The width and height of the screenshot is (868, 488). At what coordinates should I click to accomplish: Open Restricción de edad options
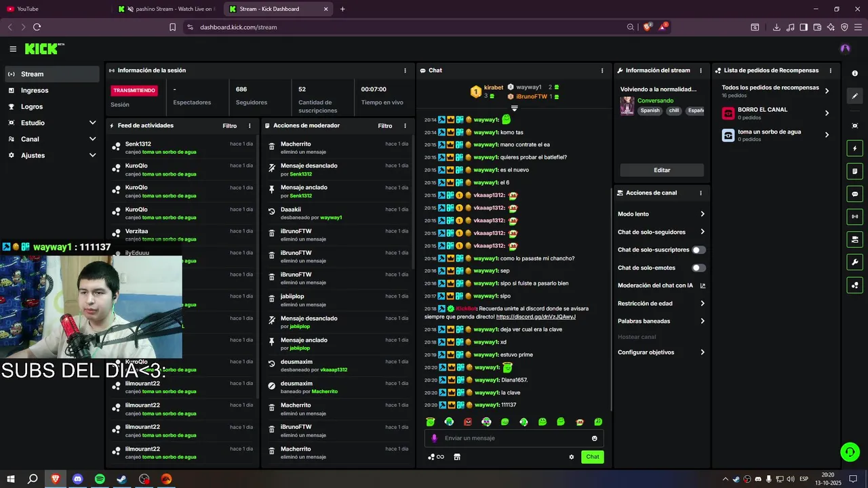pos(661,304)
